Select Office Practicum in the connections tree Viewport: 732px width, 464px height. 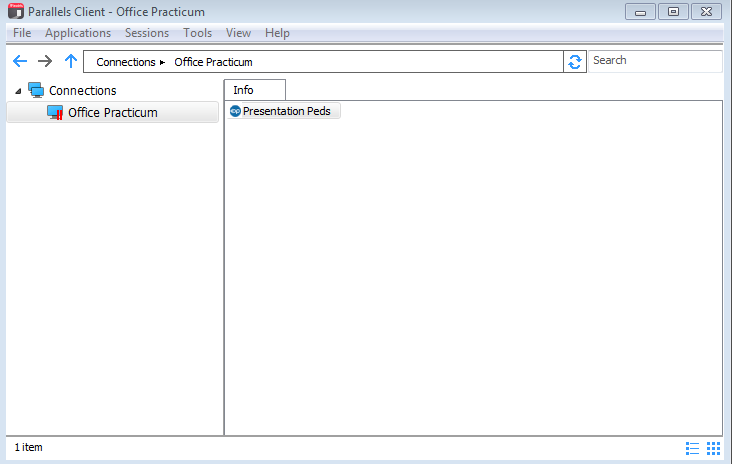tap(113, 112)
